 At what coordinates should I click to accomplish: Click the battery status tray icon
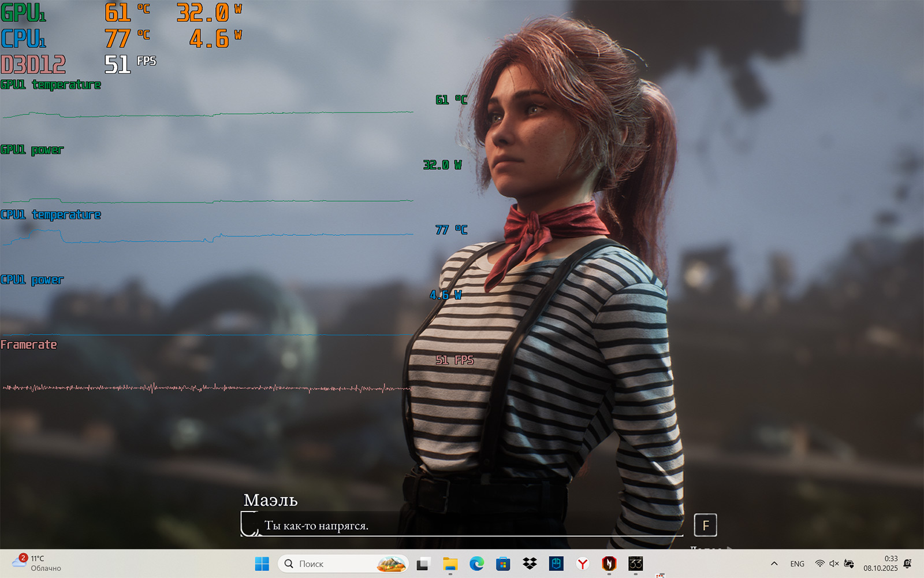(849, 564)
